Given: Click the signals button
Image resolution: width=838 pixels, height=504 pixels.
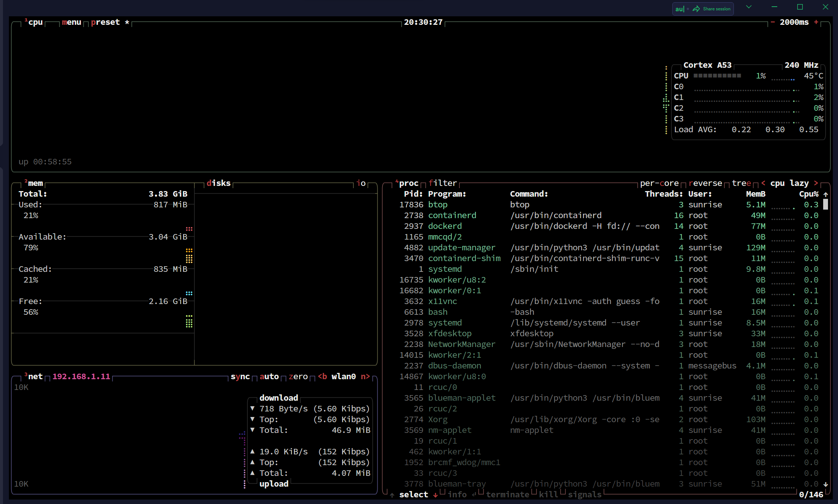Looking at the screenshot, I should 584,494.
